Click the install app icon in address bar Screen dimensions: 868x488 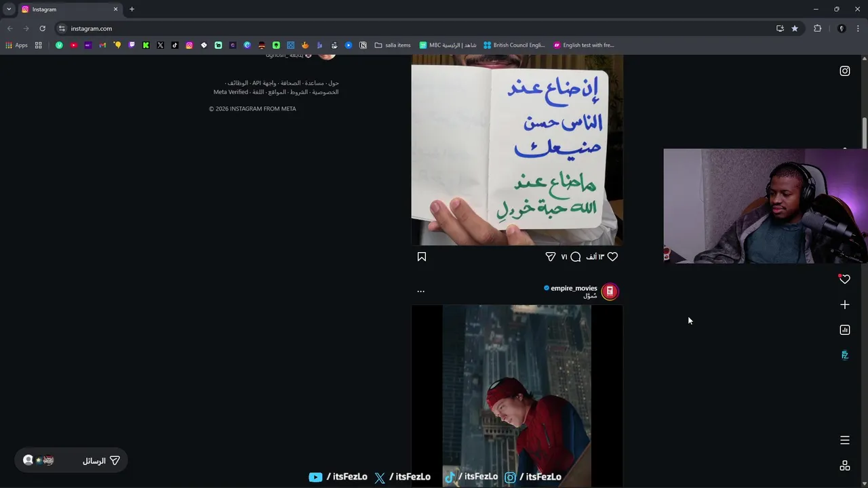[780, 28]
